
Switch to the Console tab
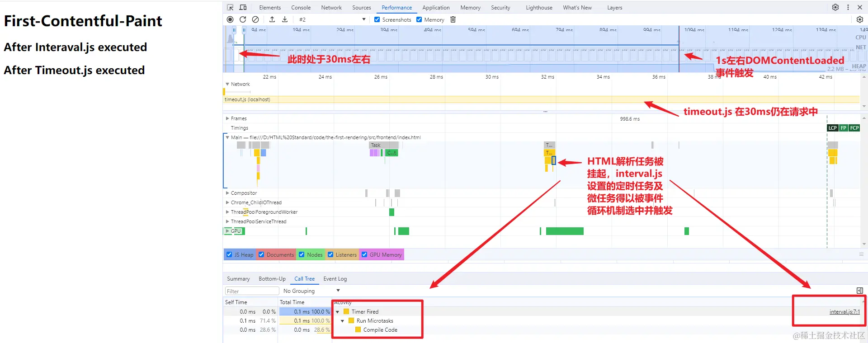(301, 8)
